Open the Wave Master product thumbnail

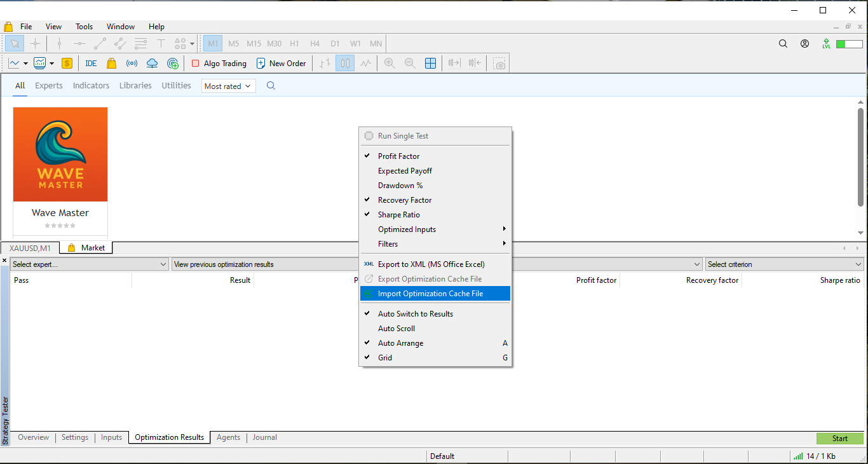coord(60,154)
